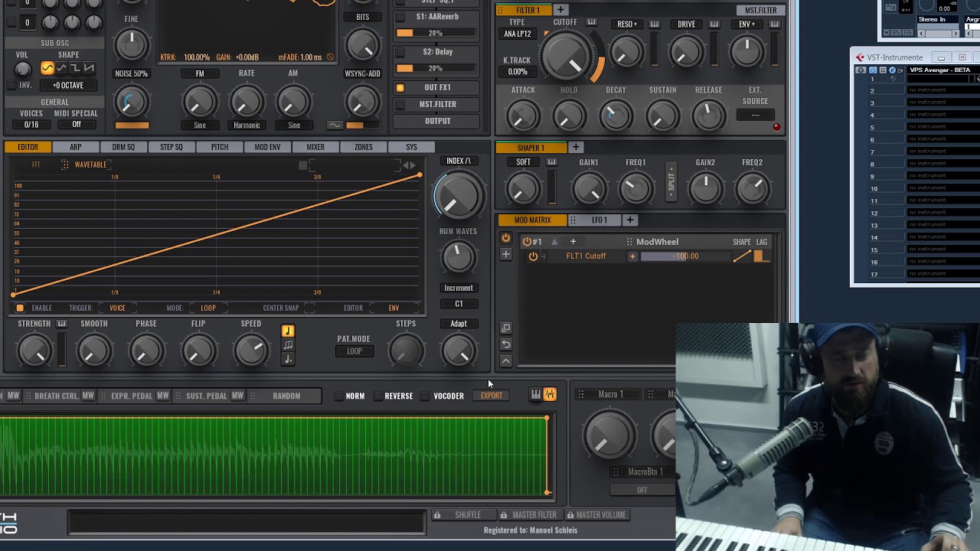Toggle power for mod slot #1

click(527, 242)
